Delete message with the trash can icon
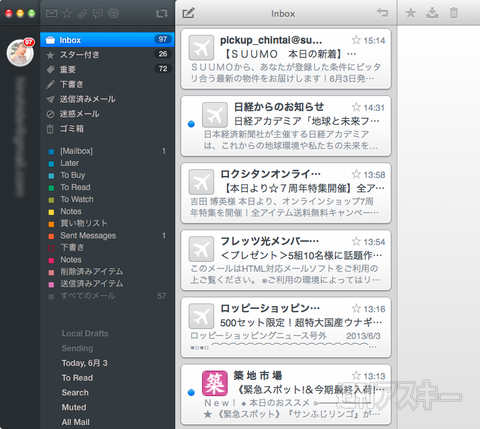The height and width of the screenshot is (429, 480). click(x=454, y=13)
